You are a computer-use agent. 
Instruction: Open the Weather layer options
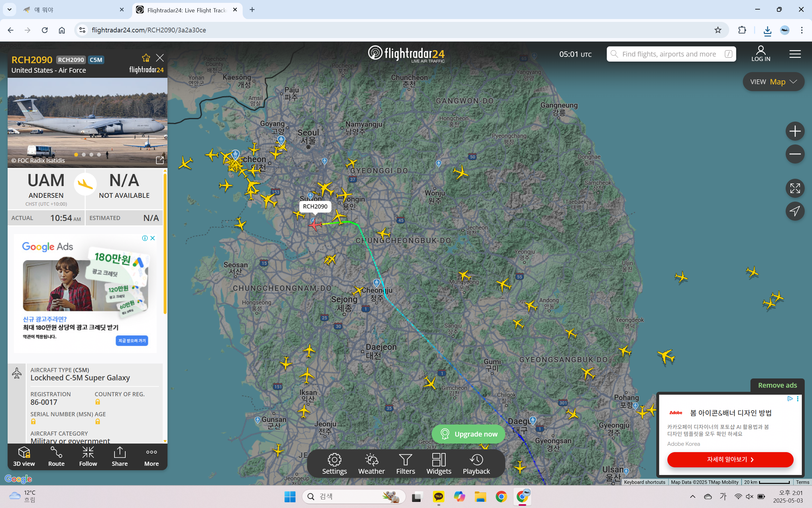(371, 464)
